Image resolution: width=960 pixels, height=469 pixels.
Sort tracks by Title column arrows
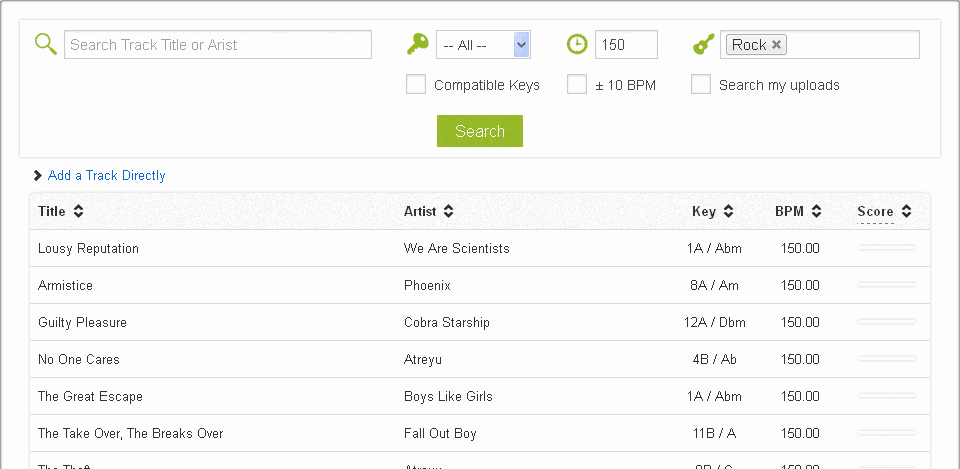coord(79,211)
